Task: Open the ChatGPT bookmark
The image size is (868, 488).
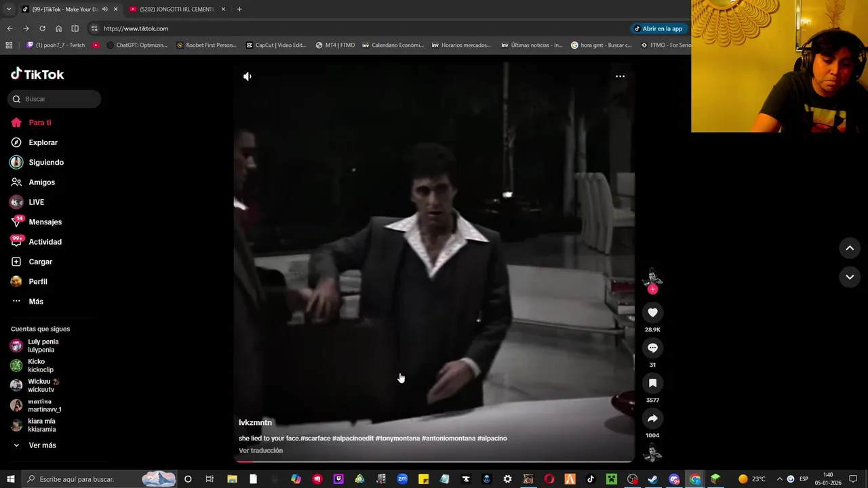Action: click(138, 45)
